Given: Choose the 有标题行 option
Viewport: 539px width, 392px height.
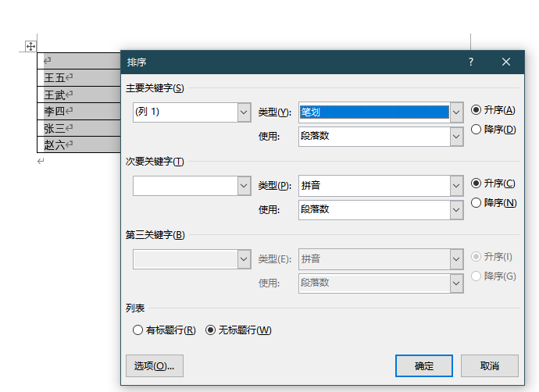Looking at the screenshot, I should coord(138,330).
